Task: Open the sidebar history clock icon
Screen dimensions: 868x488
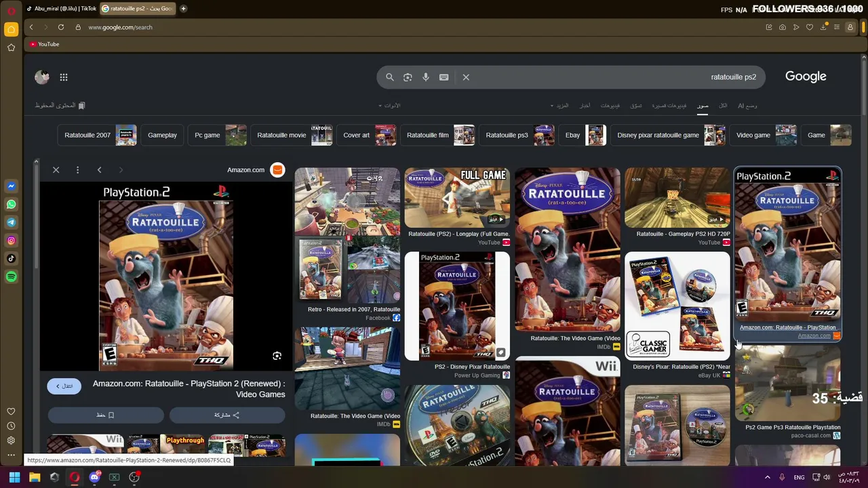Action: (x=11, y=426)
